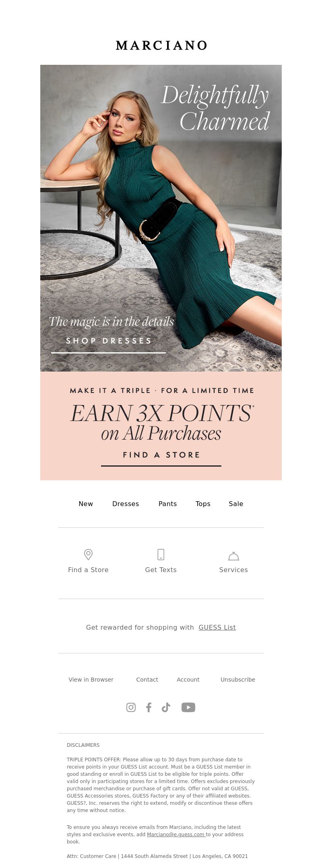Click View in Browser link
The image size is (322, 868).
(91, 680)
